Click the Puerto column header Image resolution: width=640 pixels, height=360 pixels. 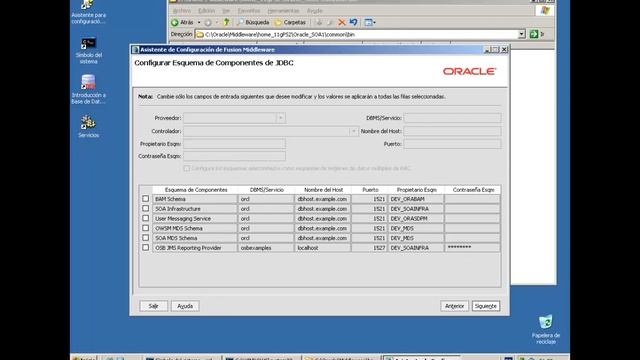370,190
